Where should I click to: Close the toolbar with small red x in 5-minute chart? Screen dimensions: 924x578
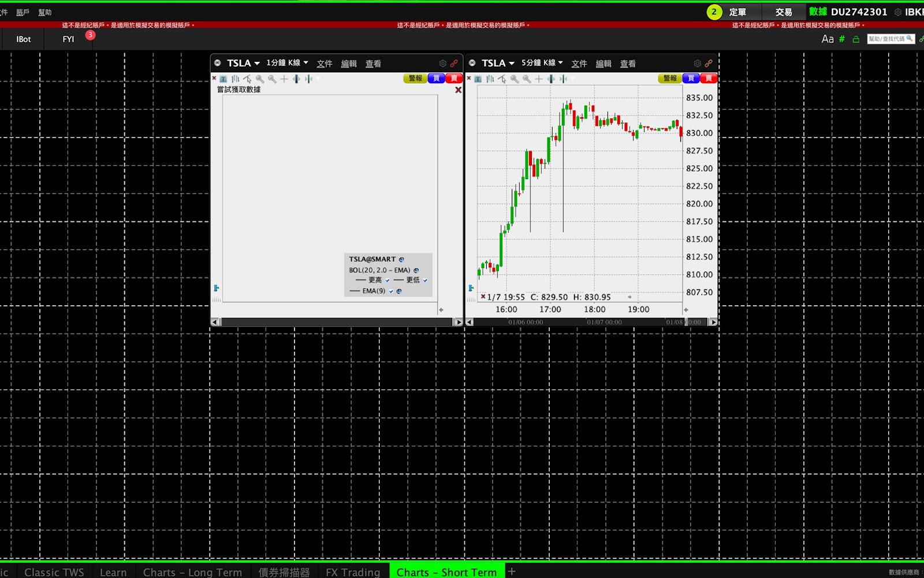click(x=469, y=77)
